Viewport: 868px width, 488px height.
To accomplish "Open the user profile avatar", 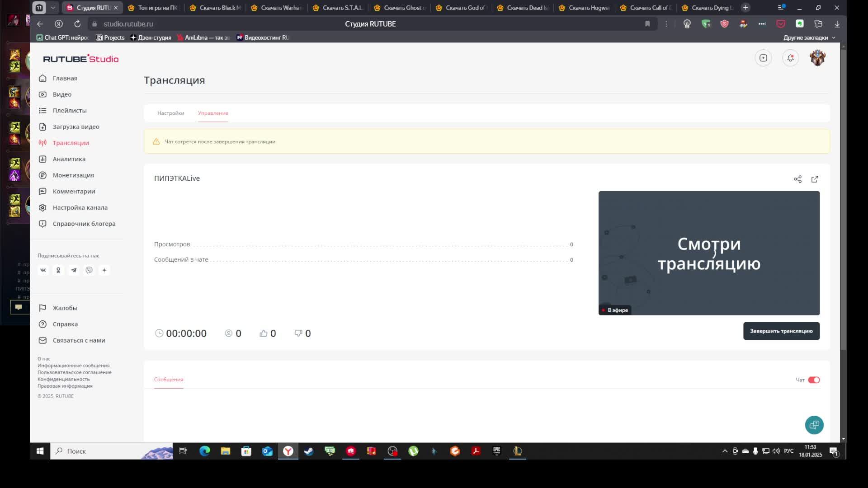I will coord(817,58).
